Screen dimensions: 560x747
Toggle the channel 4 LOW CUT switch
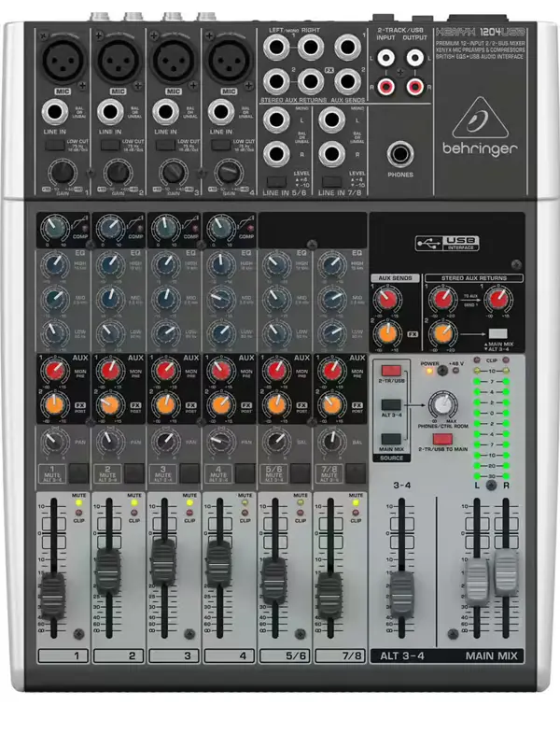pos(220,145)
